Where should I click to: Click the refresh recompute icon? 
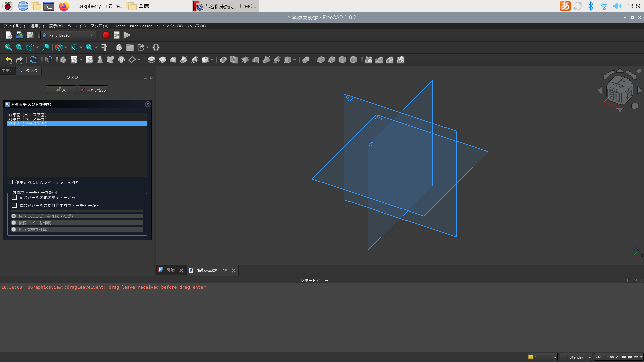pos(33,60)
